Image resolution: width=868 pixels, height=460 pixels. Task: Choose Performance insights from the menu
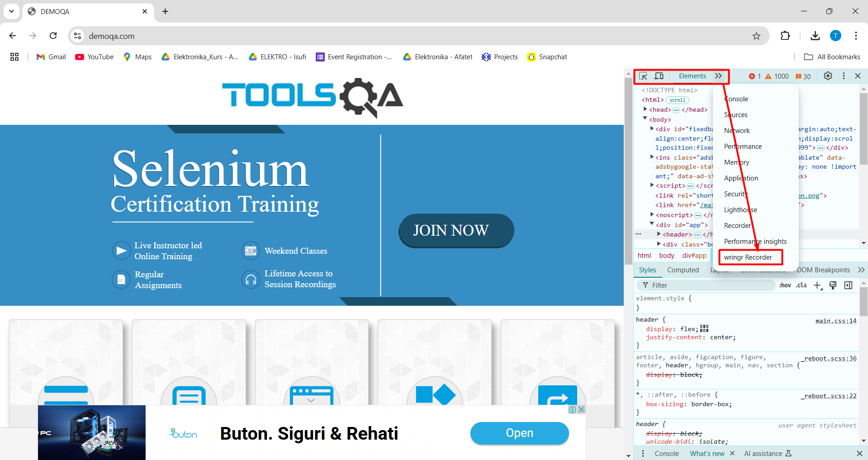click(x=755, y=242)
